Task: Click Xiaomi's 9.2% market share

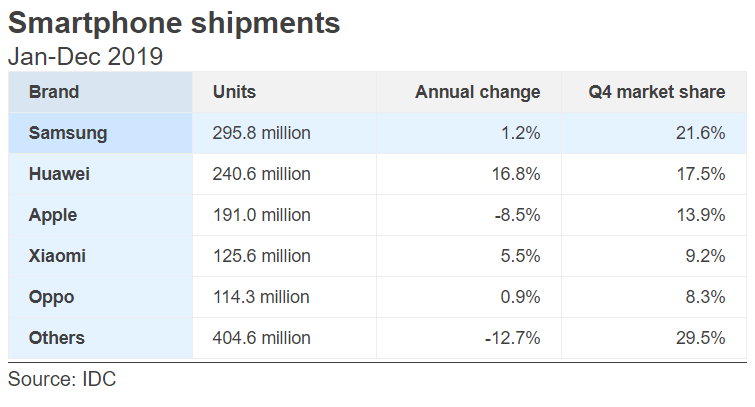Action: 706,256
